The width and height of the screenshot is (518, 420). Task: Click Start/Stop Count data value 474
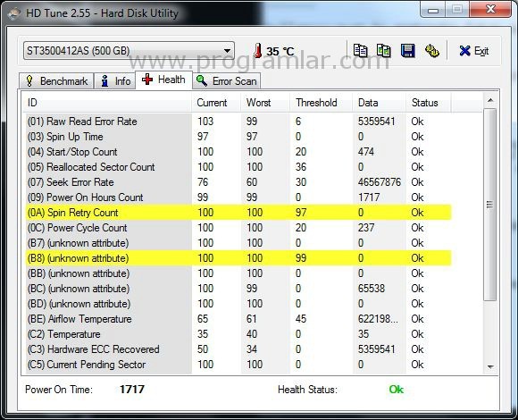click(x=366, y=152)
